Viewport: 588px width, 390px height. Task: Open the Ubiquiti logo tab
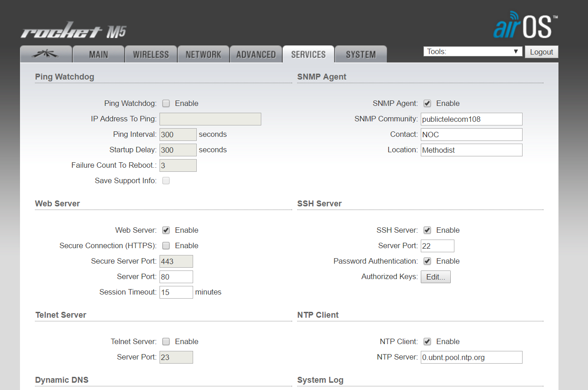[x=46, y=54]
